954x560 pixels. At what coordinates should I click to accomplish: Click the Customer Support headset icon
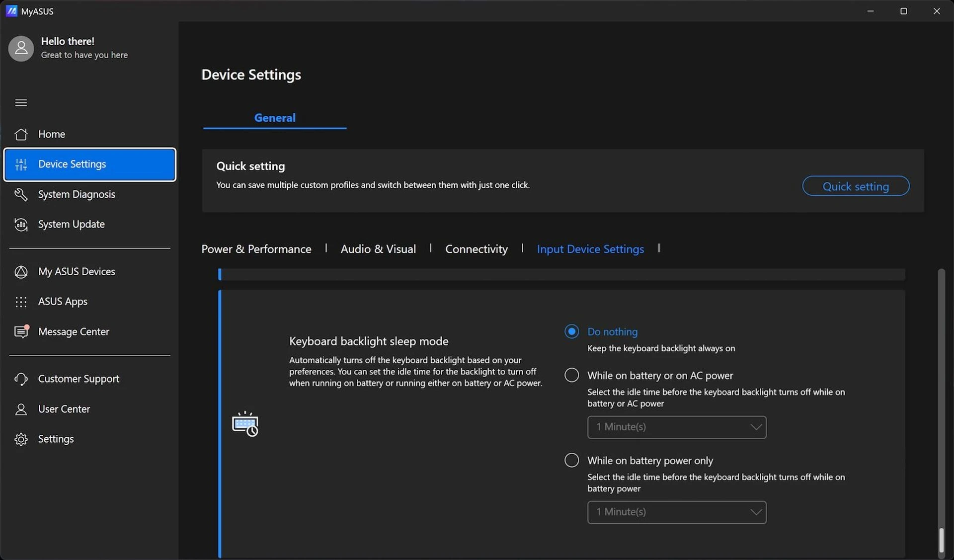(x=21, y=379)
